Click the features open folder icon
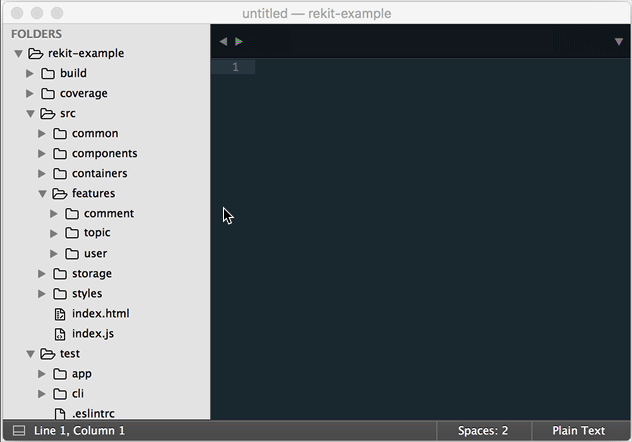The height and width of the screenshot is (442, 632). 60,194
